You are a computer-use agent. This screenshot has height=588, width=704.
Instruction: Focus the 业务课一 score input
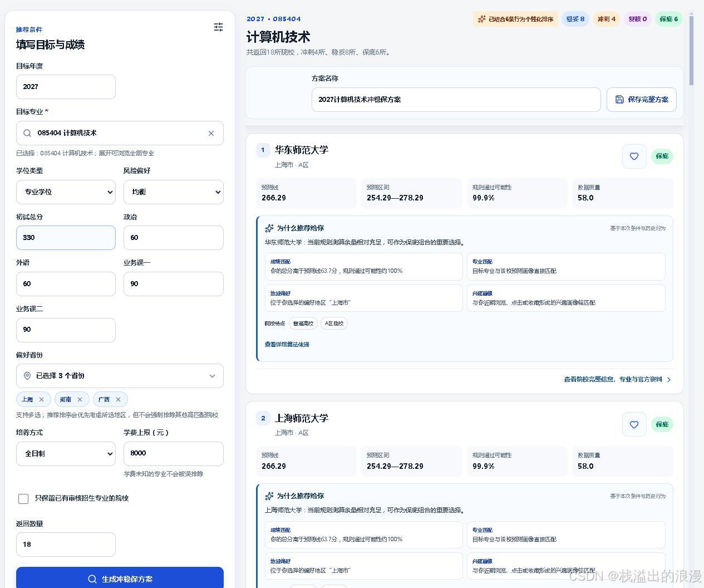click(x=174, y=284)
